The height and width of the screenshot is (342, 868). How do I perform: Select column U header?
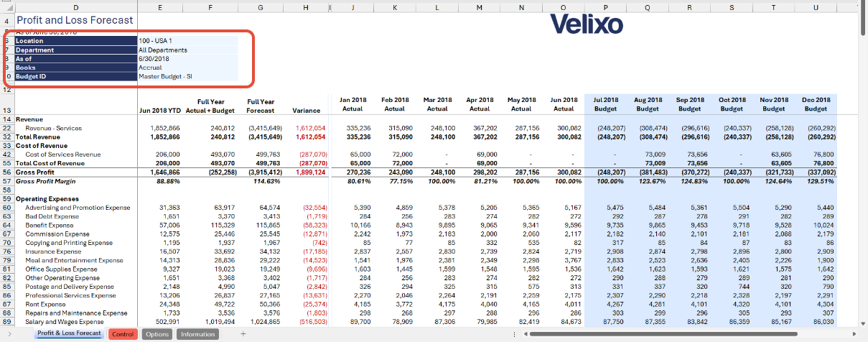[816, 6]
